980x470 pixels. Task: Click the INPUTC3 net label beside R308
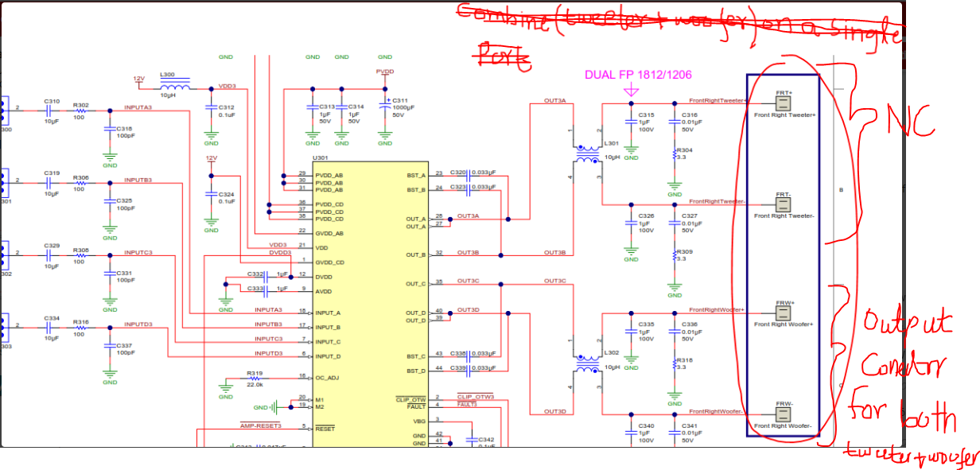point(138,252)
